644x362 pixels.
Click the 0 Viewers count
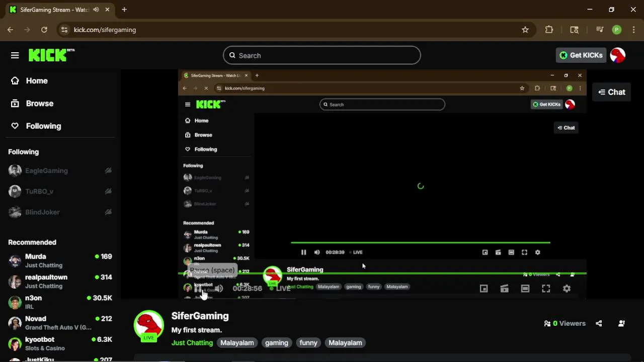(x=565, y=323)
